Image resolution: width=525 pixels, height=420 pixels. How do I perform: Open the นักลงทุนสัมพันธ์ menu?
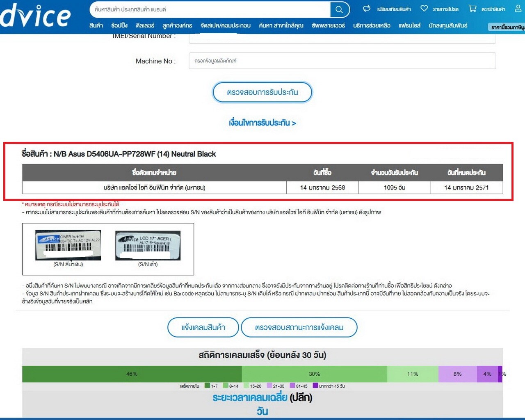click(448, 25)
